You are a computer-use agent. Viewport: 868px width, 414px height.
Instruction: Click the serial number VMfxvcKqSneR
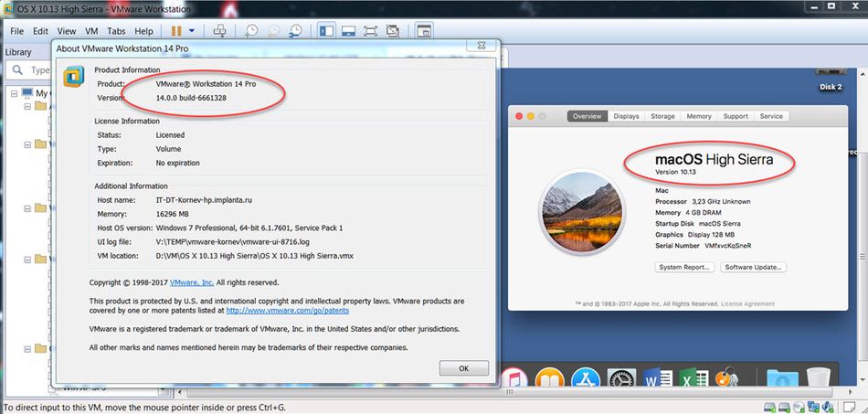pos(728,246)
